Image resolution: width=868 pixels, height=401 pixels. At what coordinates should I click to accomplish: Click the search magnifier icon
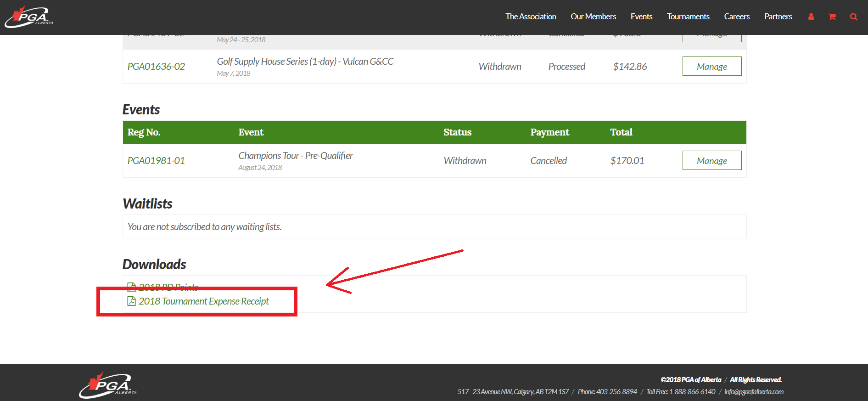pos(853,17)
